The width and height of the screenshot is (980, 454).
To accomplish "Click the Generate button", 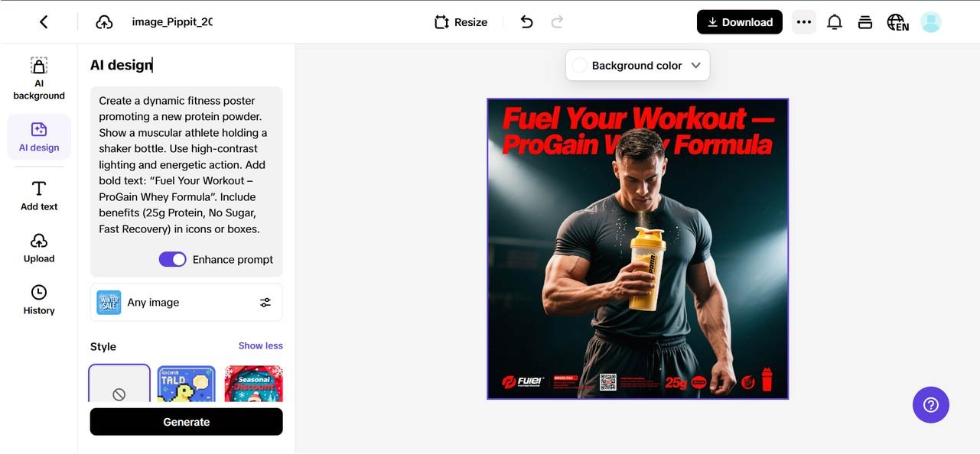I will (186, 422).
